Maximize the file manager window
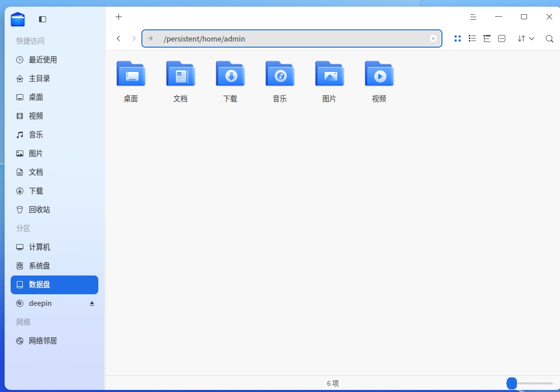The width and height of the screenshot is (560, 392). coord(524,17)
